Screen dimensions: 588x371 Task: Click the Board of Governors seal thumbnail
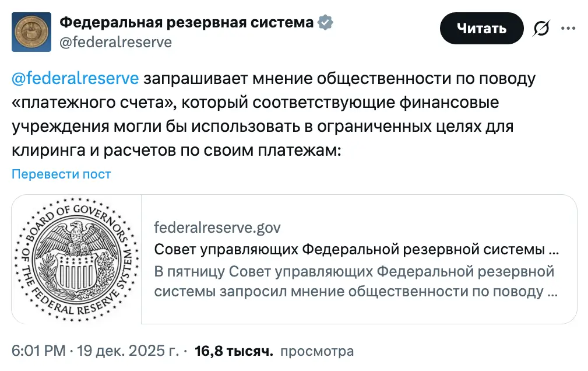[76, 259]
